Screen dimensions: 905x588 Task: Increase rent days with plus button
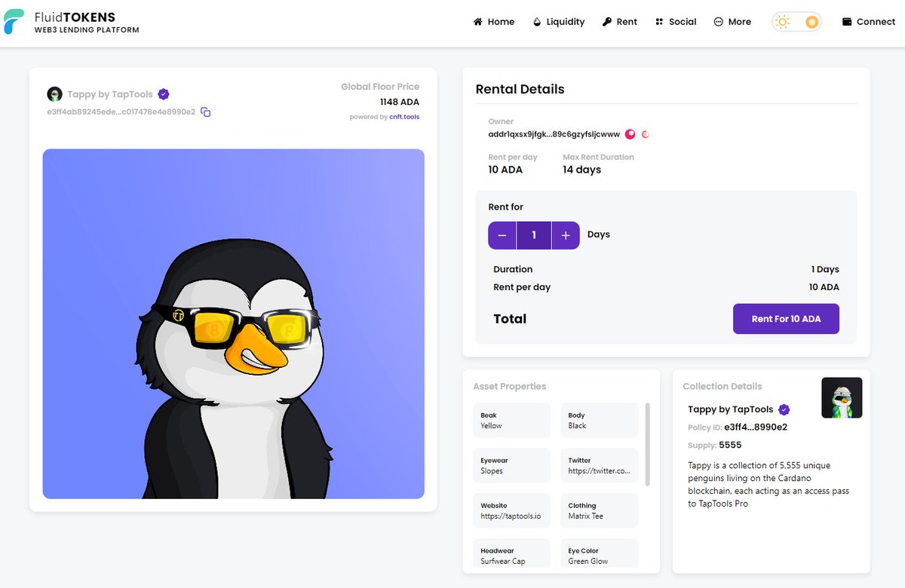click(566, 235)
